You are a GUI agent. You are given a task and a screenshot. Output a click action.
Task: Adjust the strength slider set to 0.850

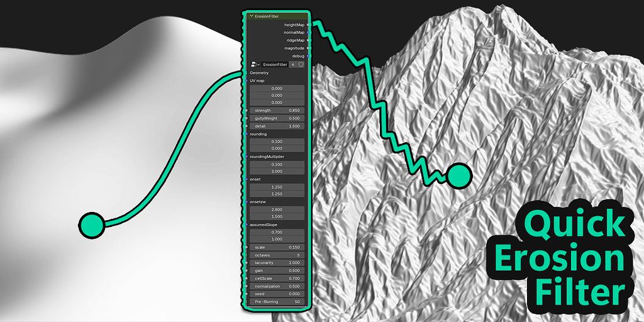click(277, 111)
